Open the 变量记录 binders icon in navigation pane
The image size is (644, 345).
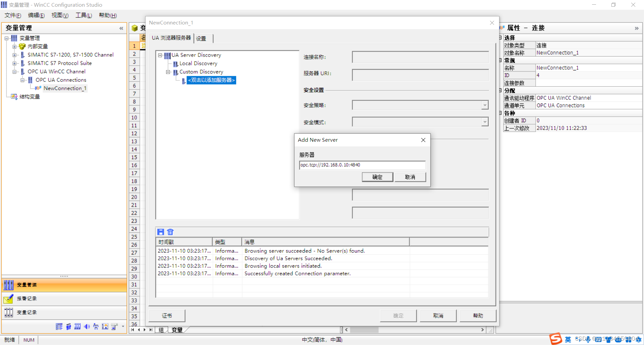(8, 313)
